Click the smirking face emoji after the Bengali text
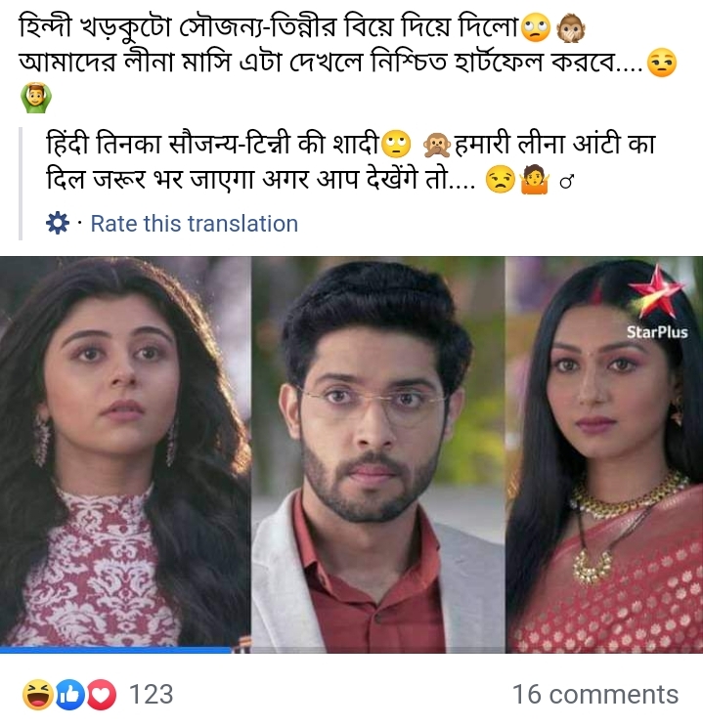This screenshot has height=728, width=703. point(662,63)
